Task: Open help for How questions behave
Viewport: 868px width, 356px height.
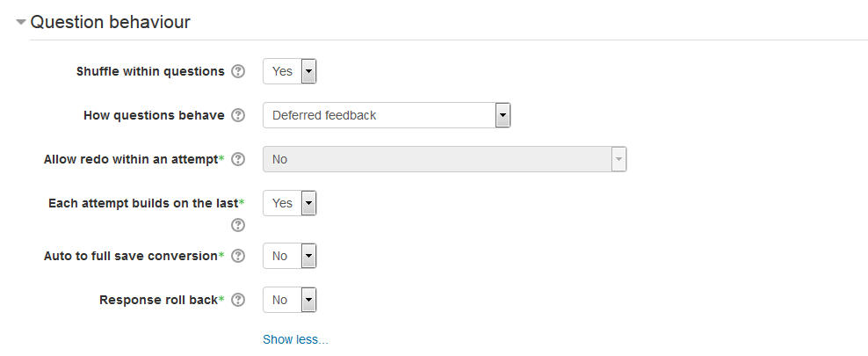Action: (x=238, y=115)
